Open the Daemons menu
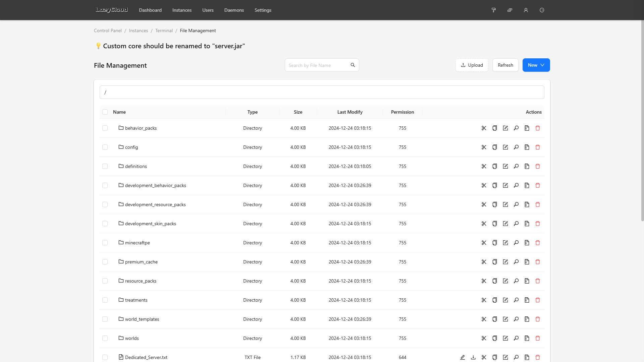Screen dimensions: 644x362 pos(234,10)
